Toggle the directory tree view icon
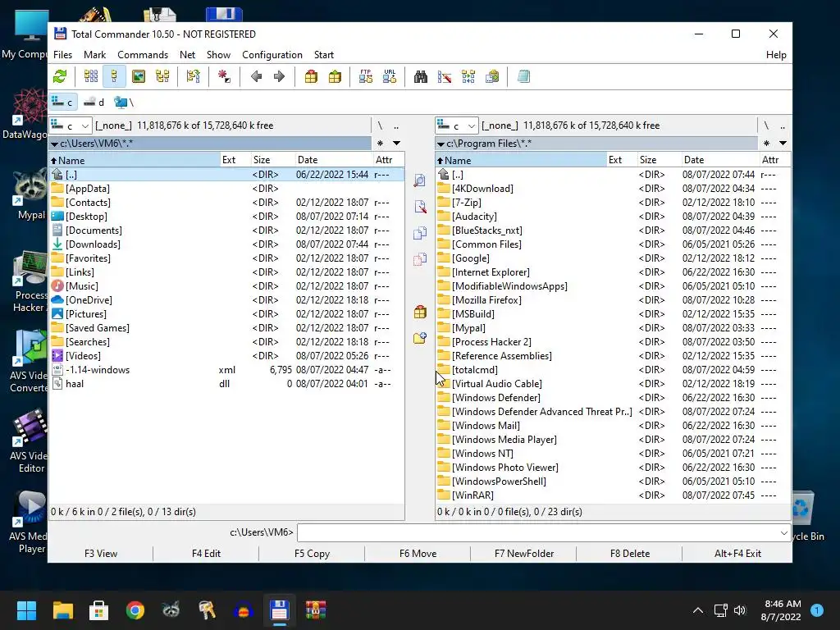 pyautogui.click(x=162, y=76)
